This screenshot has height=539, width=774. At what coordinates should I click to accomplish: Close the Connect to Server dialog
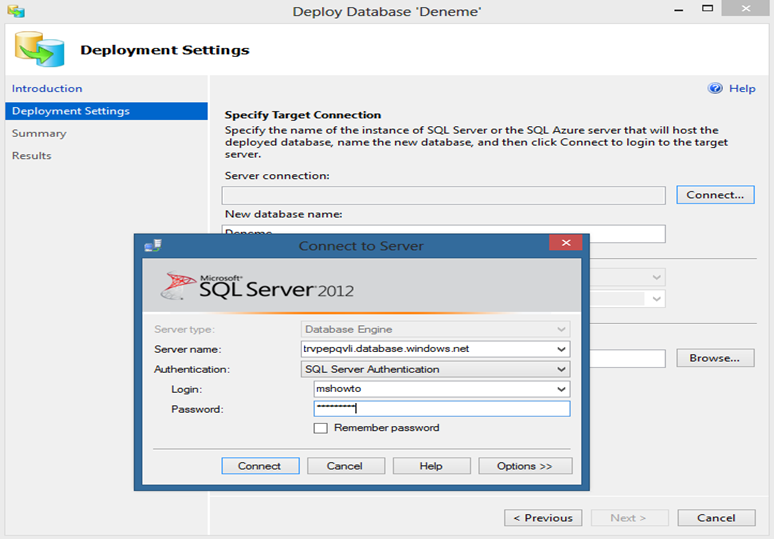pyautogui.click(x=566, y=242)
